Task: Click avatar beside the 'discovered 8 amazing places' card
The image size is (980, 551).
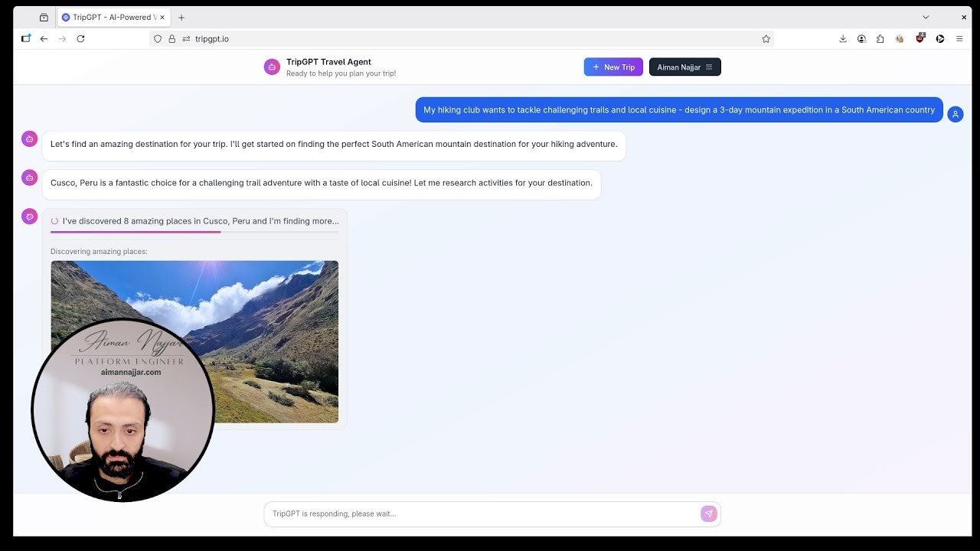Action: tap(29, 217)
